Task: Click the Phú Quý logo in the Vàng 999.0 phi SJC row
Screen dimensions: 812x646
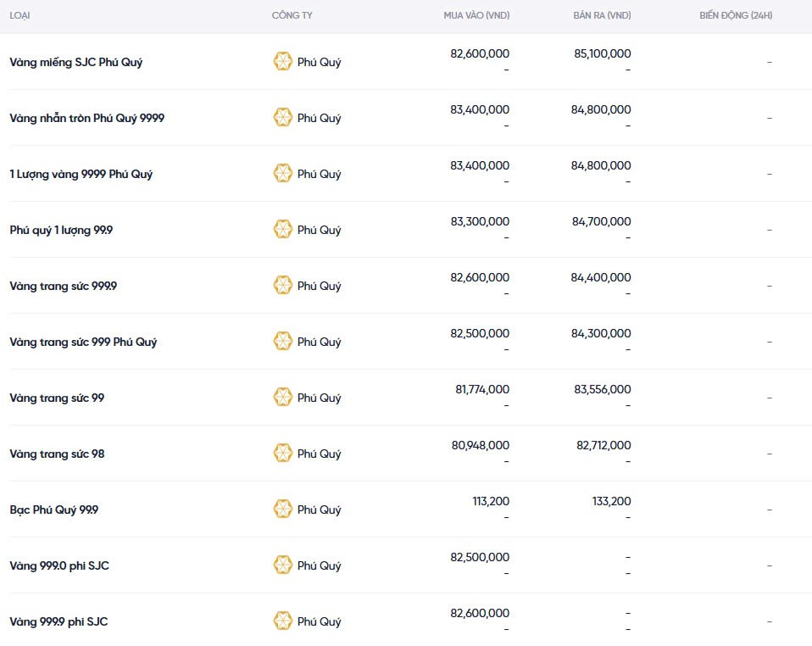Action: click(x=282, y=565)
